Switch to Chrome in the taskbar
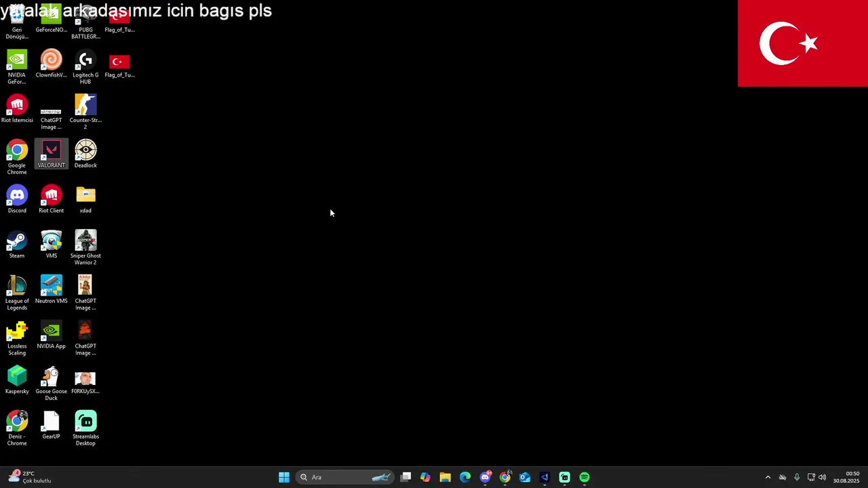The width and height of the screenshot is (868, 488). (x=505, y=477)
